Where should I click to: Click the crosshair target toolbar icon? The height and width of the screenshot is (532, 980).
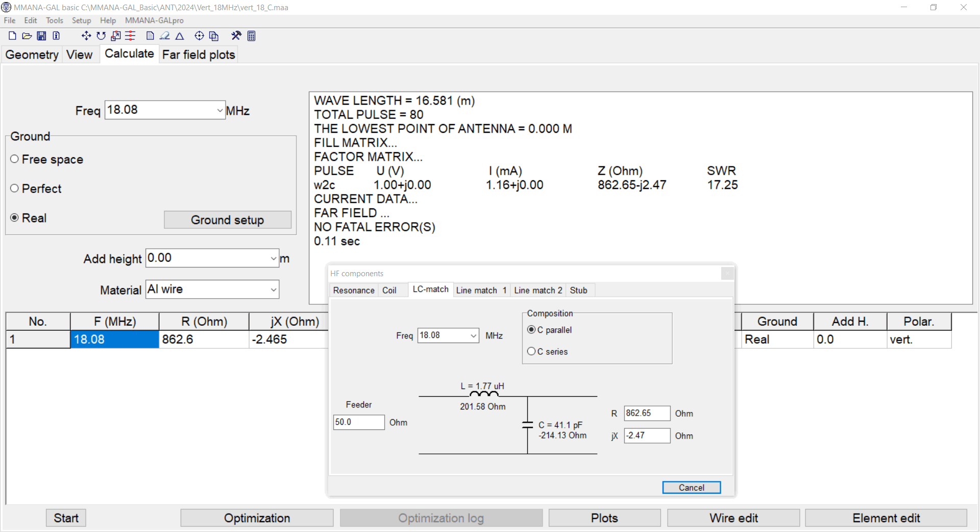[x=199, y=36]
